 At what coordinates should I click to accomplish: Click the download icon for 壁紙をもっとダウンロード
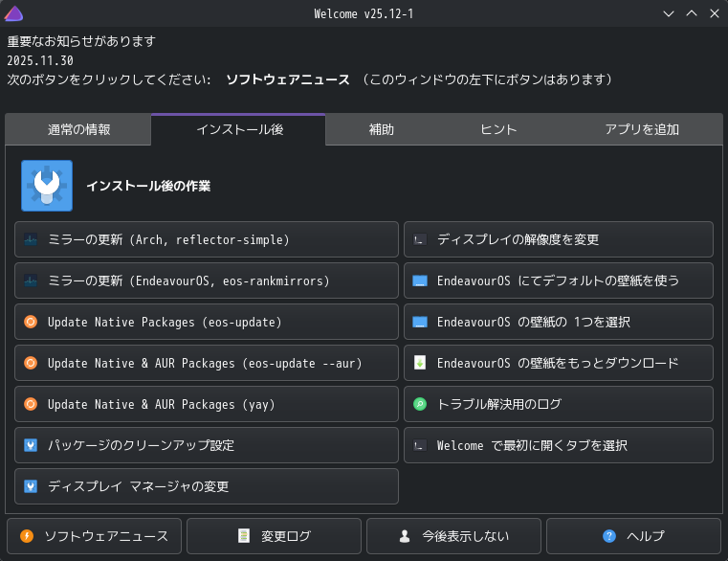(x=419, y=364)
